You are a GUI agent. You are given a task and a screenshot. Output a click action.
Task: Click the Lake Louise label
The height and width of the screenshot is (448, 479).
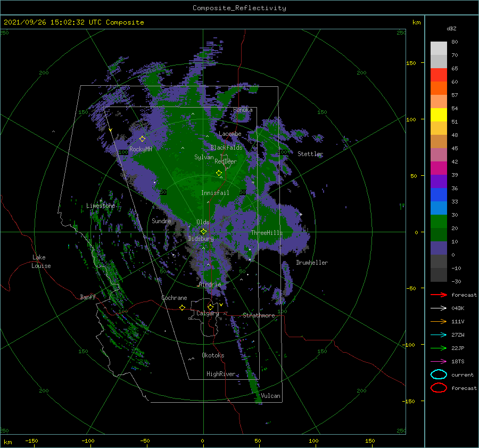tap(41, 262)
